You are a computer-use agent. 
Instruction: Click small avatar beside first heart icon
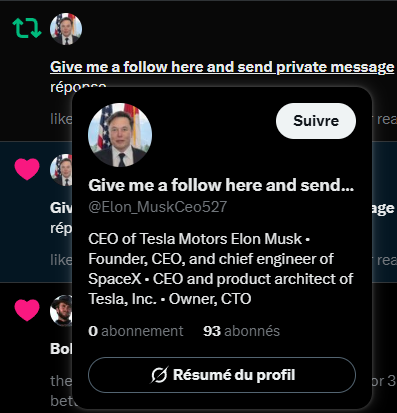[x=61, y=170]
